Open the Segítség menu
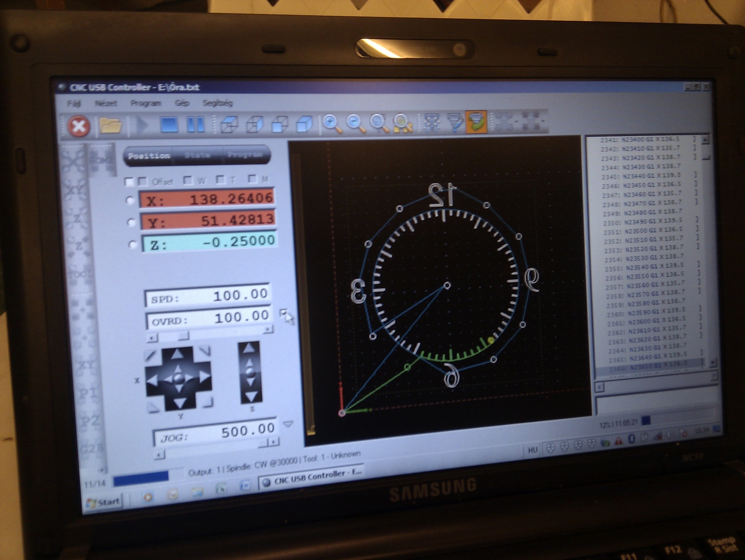 pos(218,103)
